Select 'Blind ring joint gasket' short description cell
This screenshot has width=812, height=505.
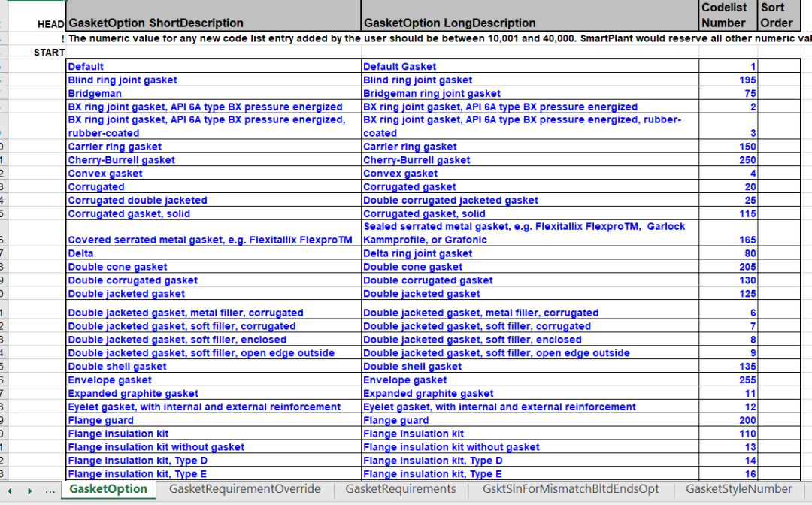pyautogui.click(x=214, y=80)
